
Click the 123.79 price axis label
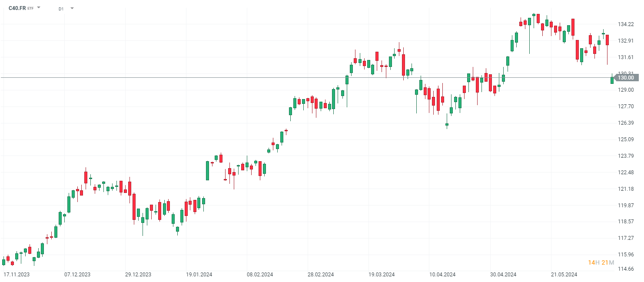[626, 156]
